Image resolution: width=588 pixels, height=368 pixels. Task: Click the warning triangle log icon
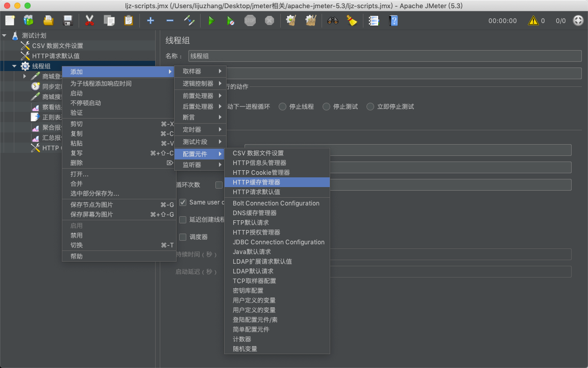[x=533, y=20]
